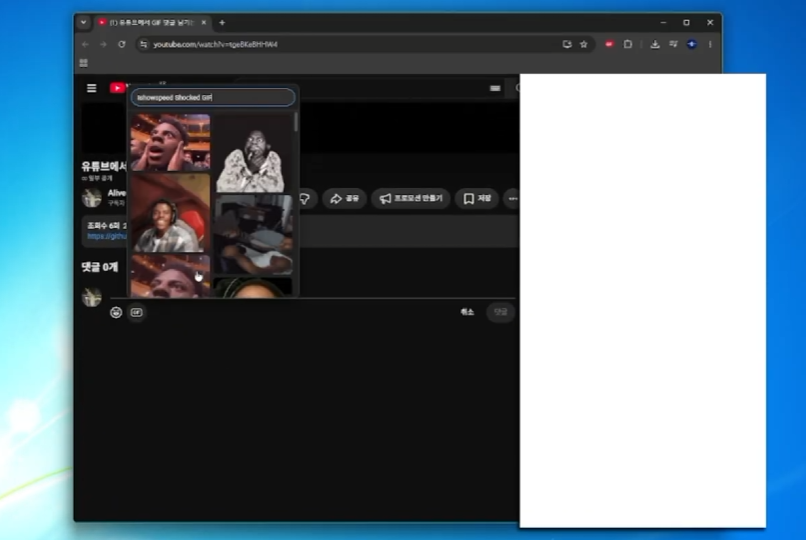
Task: Toggle the GIF picker button
Action: click(x=136, y=312)
